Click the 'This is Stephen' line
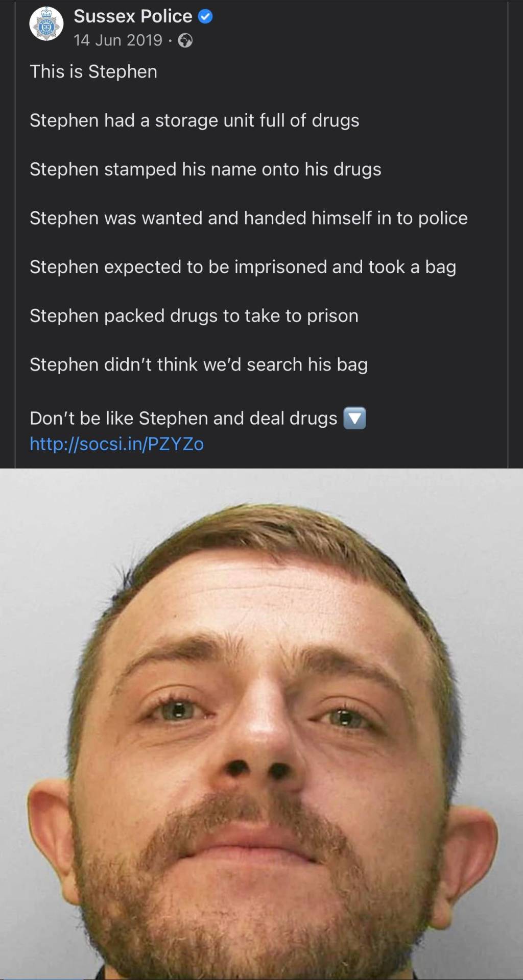This screenshot has height=980, width=523. [x=93, y=71]
